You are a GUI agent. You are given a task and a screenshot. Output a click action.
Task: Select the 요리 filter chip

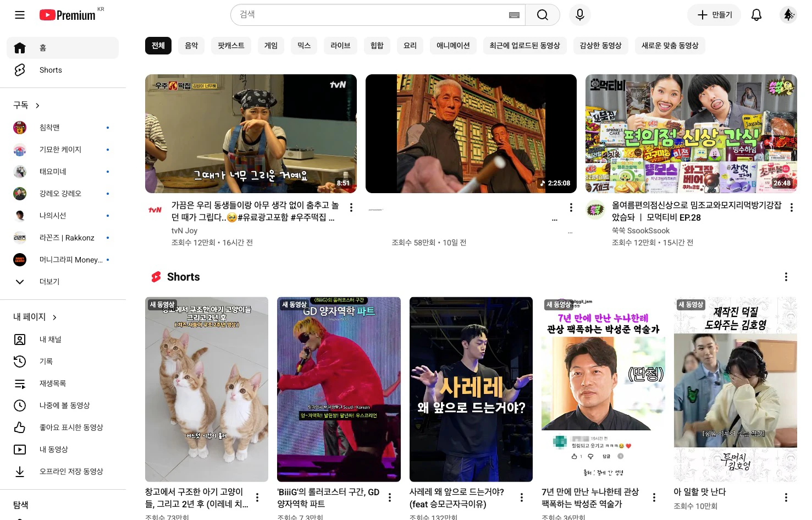(x=410, y=46)
